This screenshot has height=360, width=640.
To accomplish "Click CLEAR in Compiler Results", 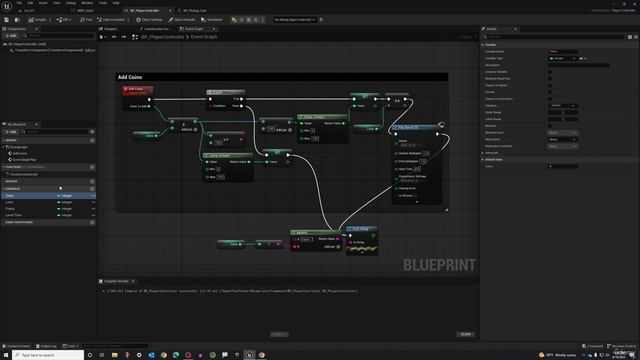I will [466, 334].
